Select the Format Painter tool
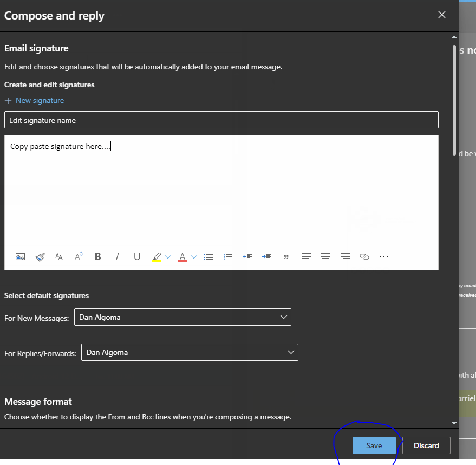 click(40, 257)
